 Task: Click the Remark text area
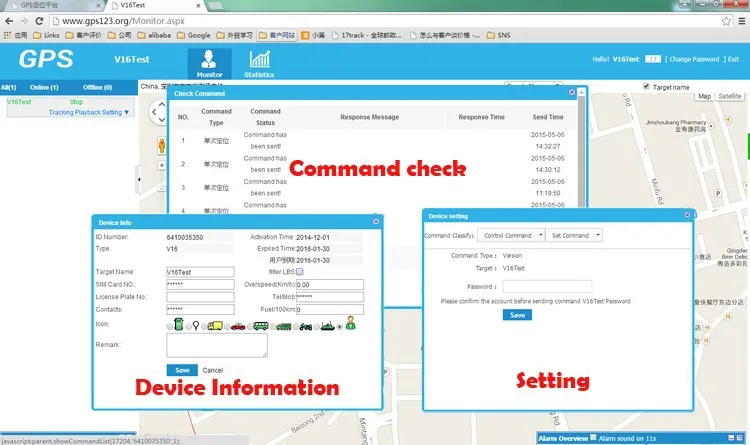coord(217,345)
